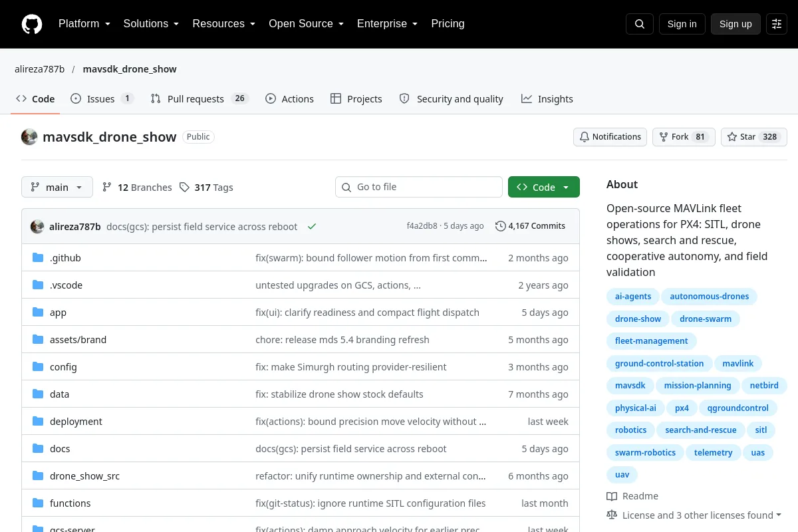Open the 12 Branches link
The width and height of the screenshot is (798, 532).
point(137,188)
